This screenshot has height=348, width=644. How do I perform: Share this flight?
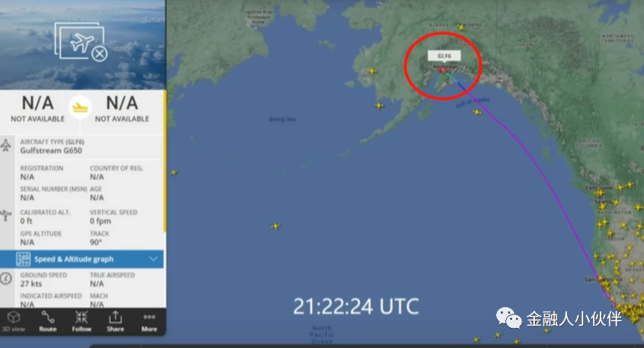point(115,321)
